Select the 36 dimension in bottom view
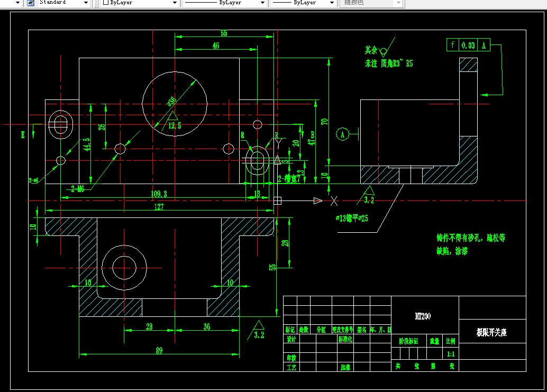 click(x=207, y=327)
